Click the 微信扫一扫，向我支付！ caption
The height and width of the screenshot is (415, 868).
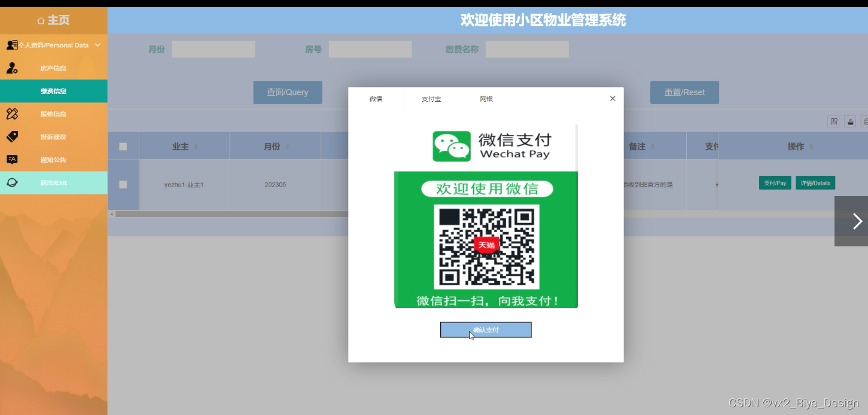[x=488, y=300]
